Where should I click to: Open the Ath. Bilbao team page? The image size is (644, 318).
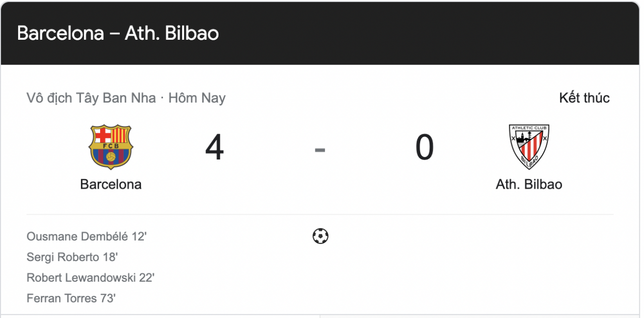point(529,184)
